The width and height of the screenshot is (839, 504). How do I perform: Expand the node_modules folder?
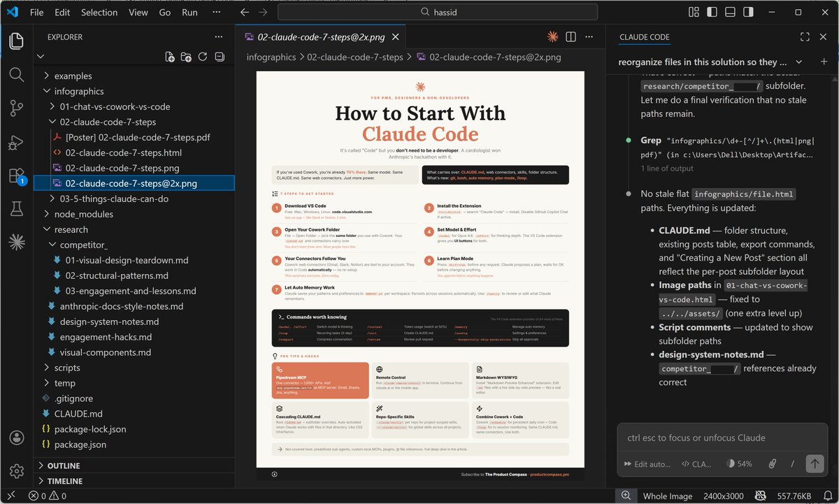coord(134,214)
